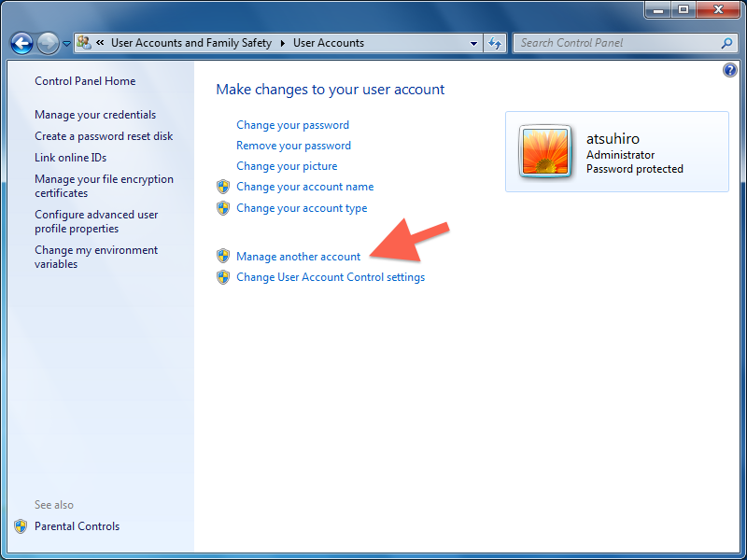Image resolution: width=747 pixels, height=560 pixels.
Task: Click the double chevron in address bar
Action: tap(100, 42)
